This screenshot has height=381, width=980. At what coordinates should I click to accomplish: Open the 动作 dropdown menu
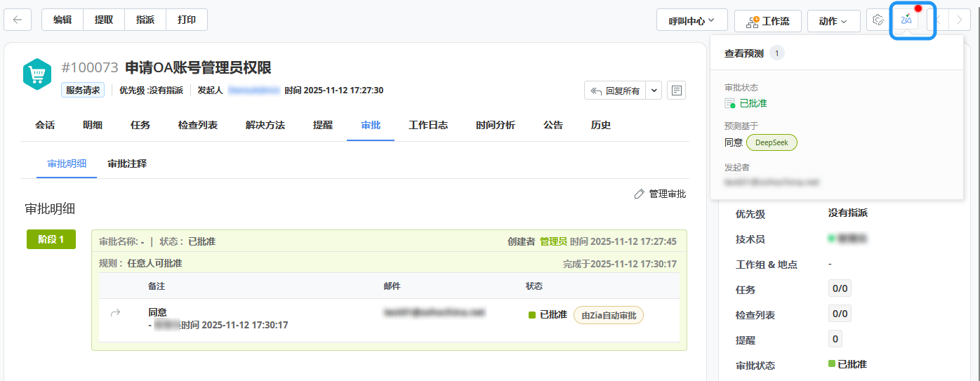[x=833, y=21]
